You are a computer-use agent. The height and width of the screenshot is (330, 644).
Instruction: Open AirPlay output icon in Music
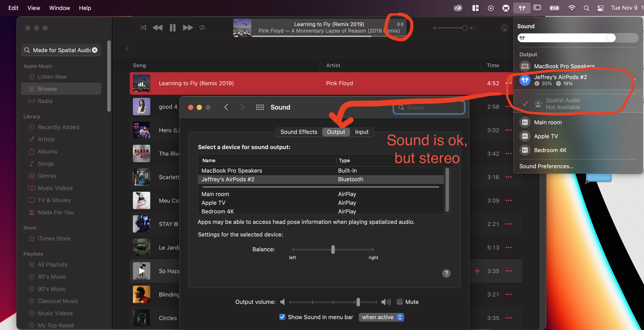504,28
